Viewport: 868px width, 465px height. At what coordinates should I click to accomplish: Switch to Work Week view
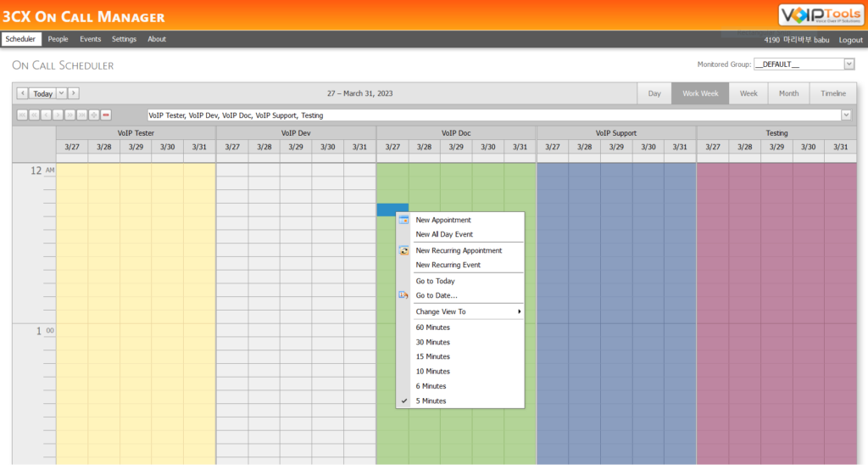click(700, 93)
